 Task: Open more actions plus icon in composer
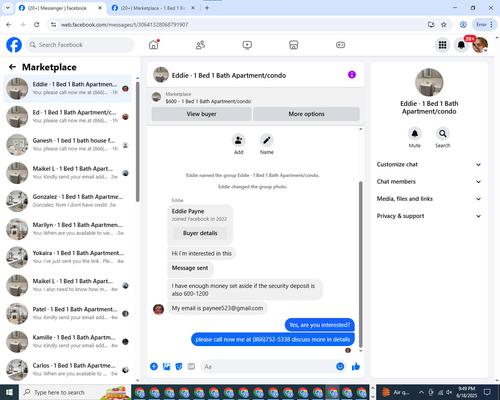[154, 367]
